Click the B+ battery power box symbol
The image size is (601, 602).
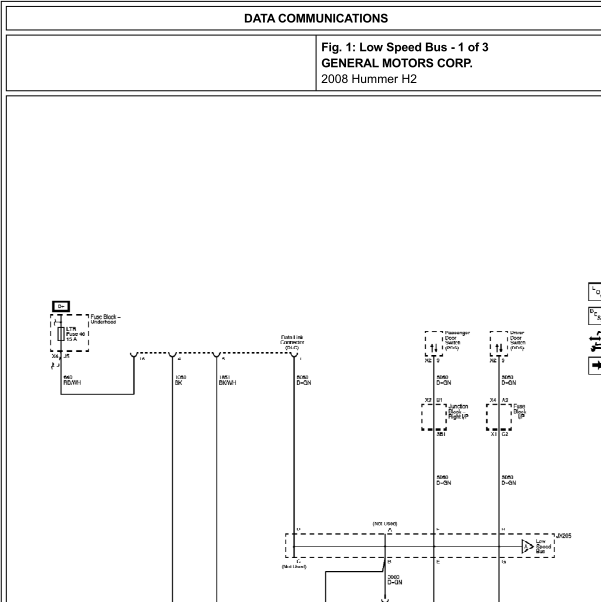pyautogui.click(x=61, y=306)
